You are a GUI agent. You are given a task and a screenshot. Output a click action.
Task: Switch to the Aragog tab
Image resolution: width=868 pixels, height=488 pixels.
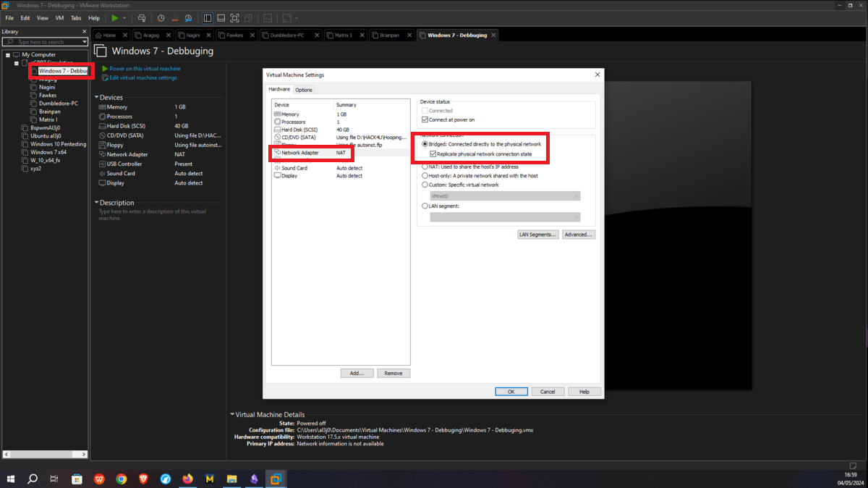coord(151,35)
